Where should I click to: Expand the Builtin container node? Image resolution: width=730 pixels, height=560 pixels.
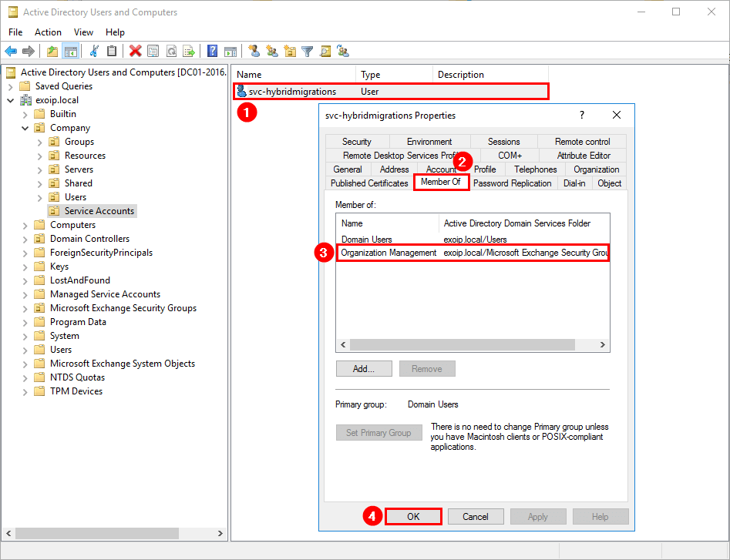coord(25,115)
